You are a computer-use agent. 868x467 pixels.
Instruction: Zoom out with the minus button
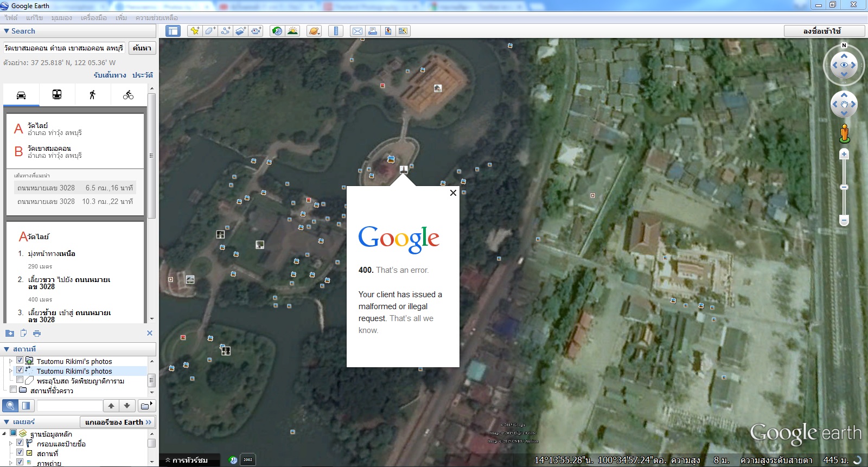click(x=844, y=220)
